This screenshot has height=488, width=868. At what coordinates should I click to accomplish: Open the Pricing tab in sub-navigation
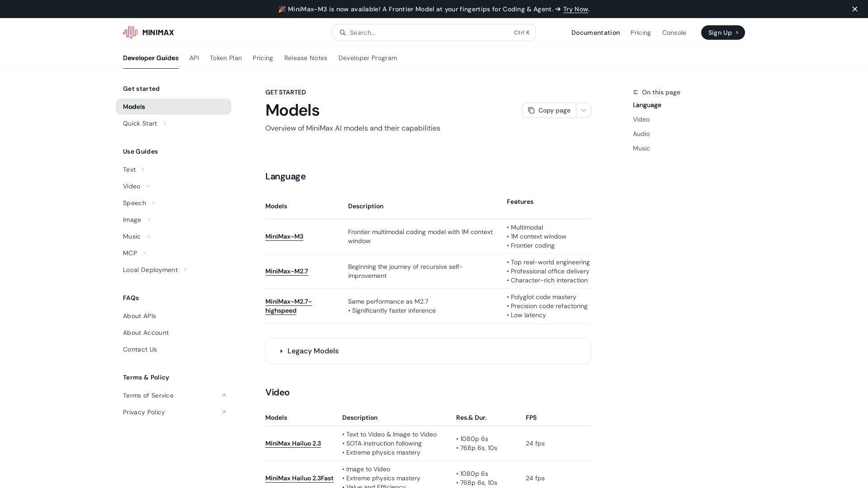(263, 58)
